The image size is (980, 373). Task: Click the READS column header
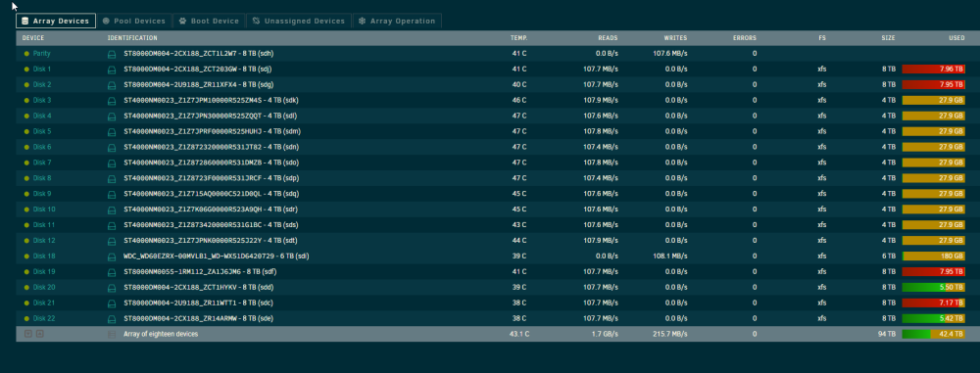coord(608,38)
